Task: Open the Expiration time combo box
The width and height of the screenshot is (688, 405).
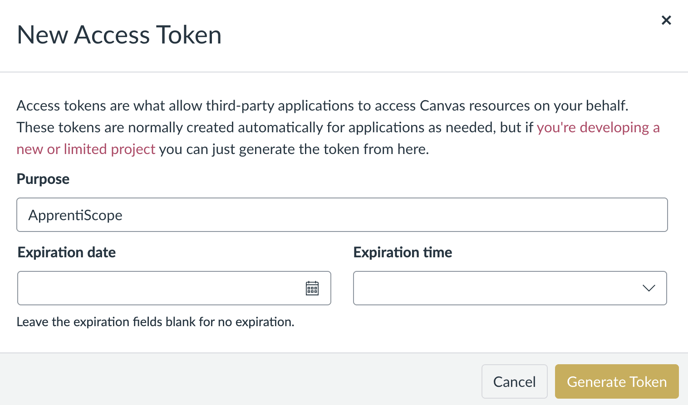Action: (x=510, y=288)
